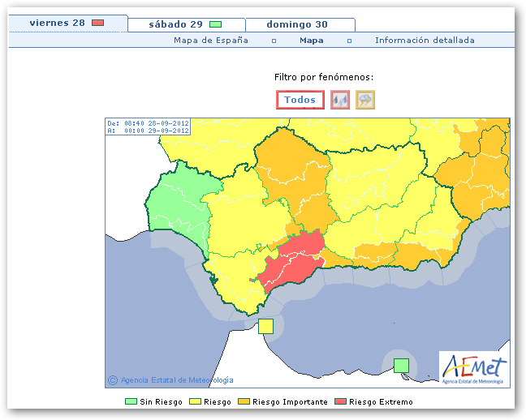This screenshot has height=420, width=526.
Task: Click the small square bullet before Mapa
Action: click(x=274, y=41)
